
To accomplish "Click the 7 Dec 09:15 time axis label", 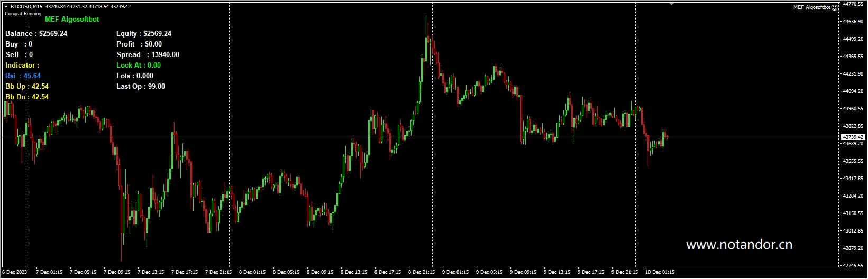I will coord(117,272).
